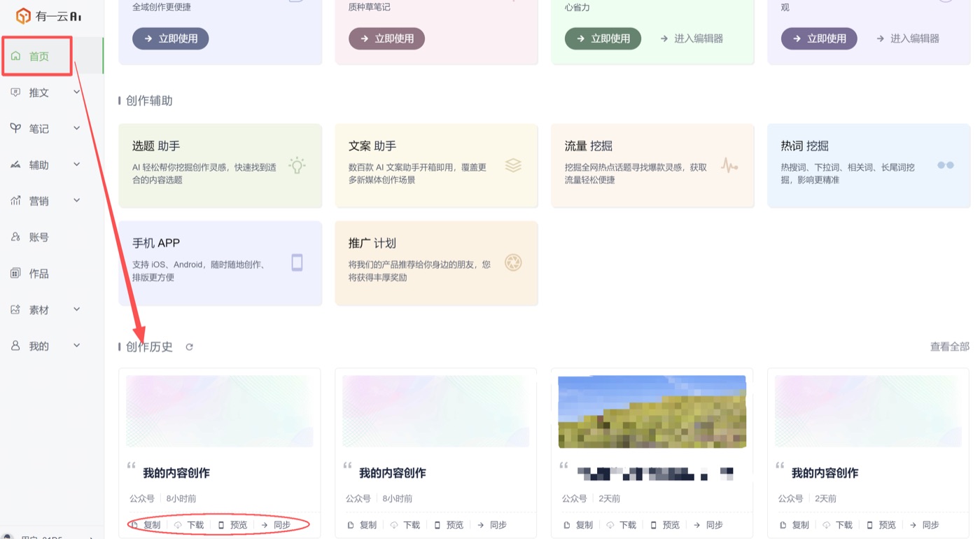The width and height of the screenshot is (980, 539).
Task: Open the pixelated landscape thumbnail
Action: click(652, 412)
